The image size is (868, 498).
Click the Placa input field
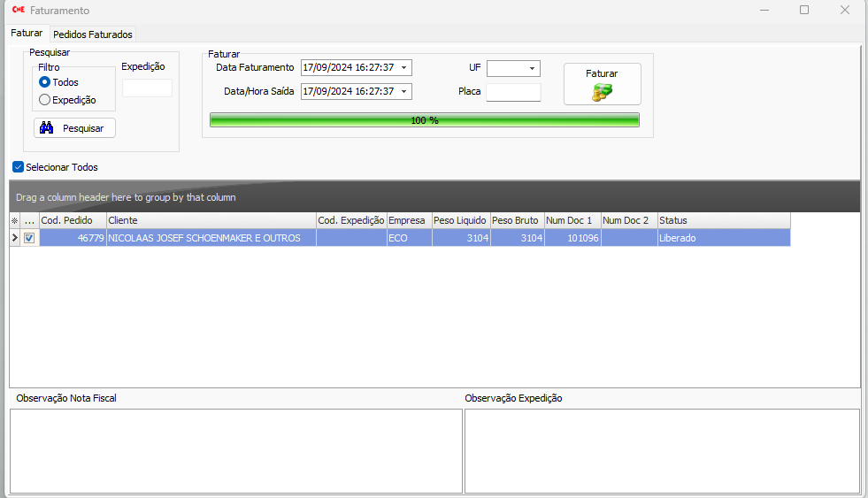(x=513, y=92)
